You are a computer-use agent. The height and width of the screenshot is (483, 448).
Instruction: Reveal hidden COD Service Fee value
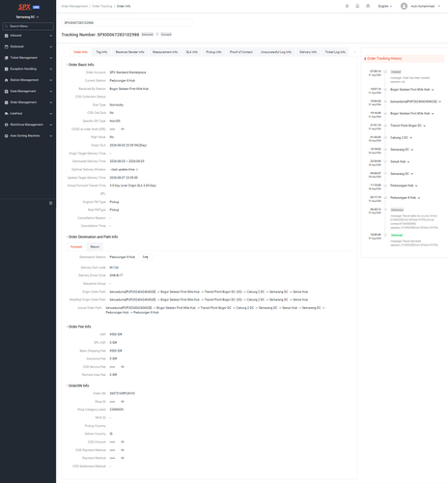click(123, 367)
